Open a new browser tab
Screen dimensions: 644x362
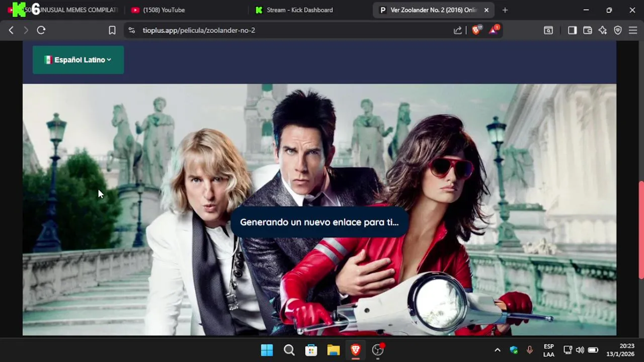coord(505,10)
